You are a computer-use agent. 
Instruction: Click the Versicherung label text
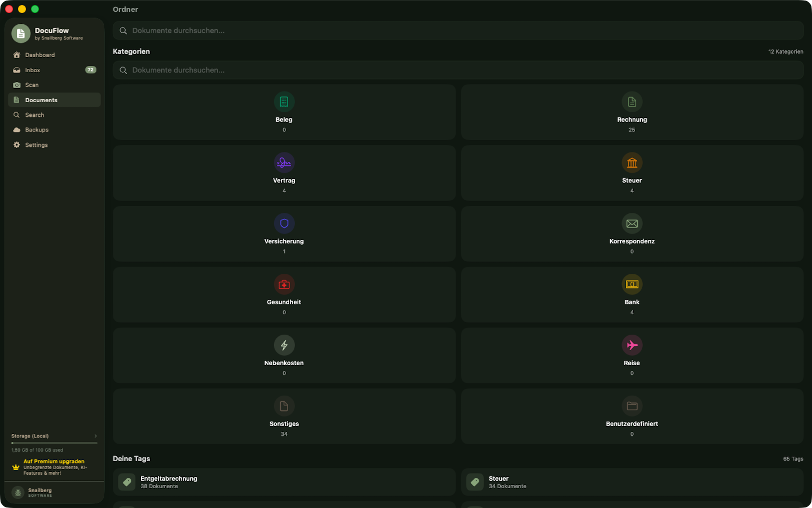click(x=284, y=241)
